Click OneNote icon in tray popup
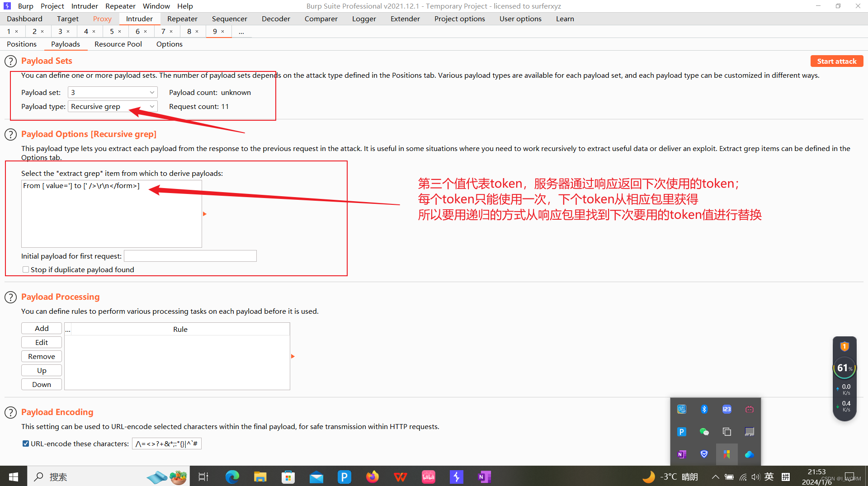Screen dimensions: 868x486 (x=682, y=454)
